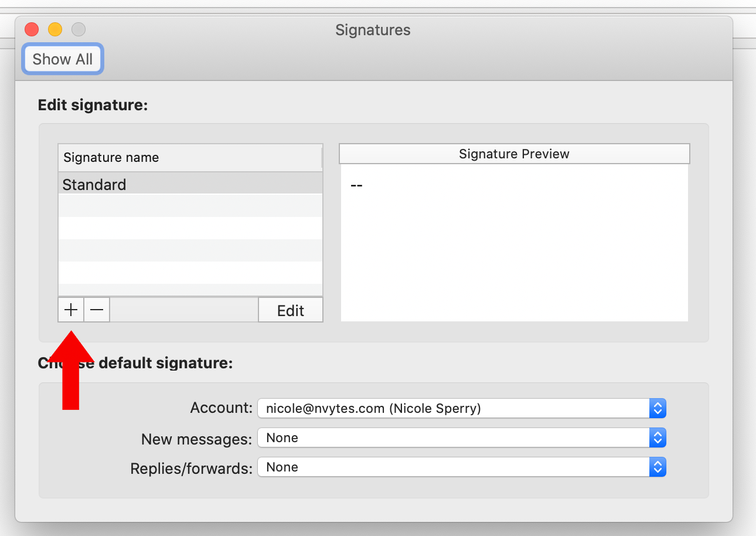Viewport: 756px width, 536px height.
Task: Click the greyed-out zoom window button
Action: tap(79, 29)
